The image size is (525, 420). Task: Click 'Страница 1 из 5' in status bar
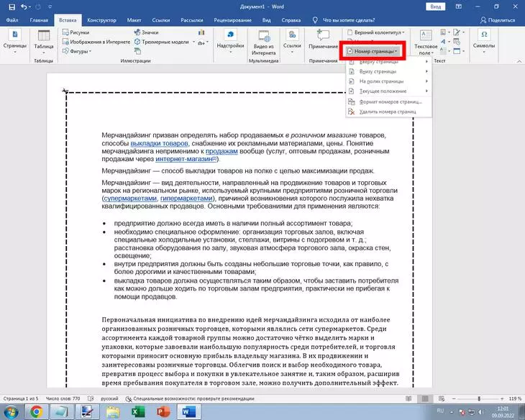pos(21,398)
